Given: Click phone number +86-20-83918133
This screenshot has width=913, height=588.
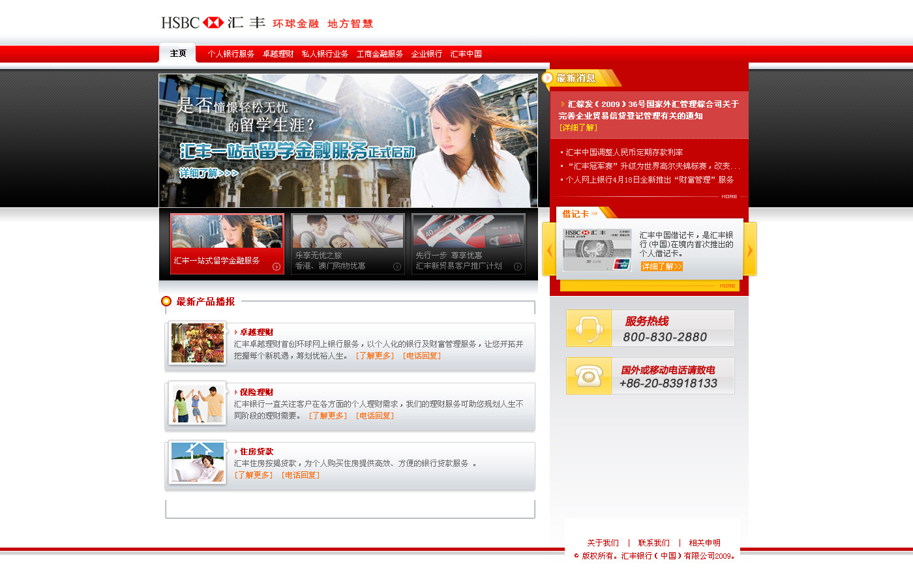Looking at the screenshot, I should tap(668, 383).
